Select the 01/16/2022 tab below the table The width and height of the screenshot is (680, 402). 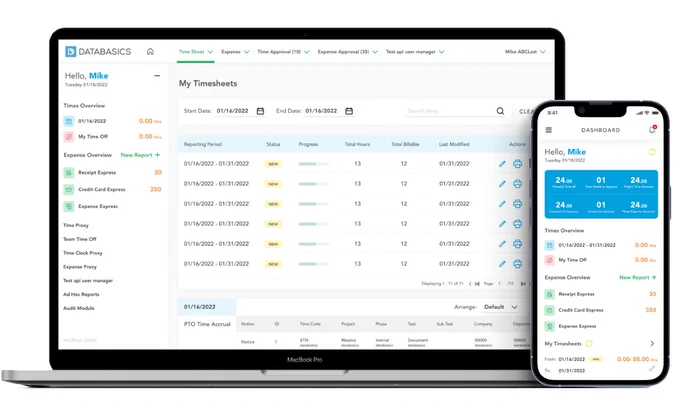pos(207,307)
